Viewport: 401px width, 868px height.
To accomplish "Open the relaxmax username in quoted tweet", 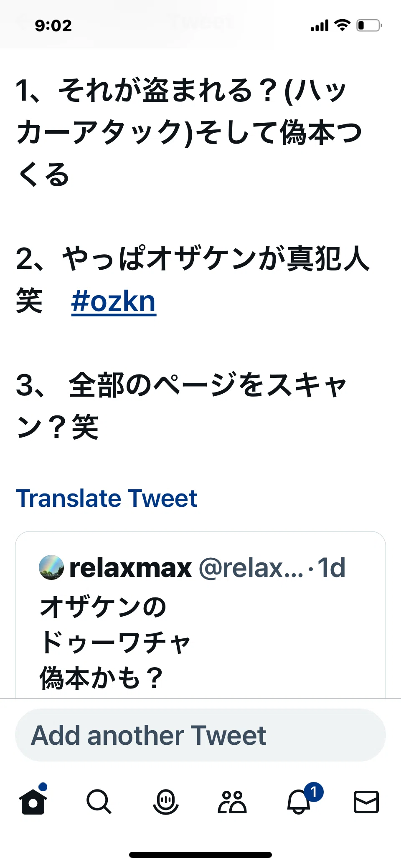I will coord(130,568).
